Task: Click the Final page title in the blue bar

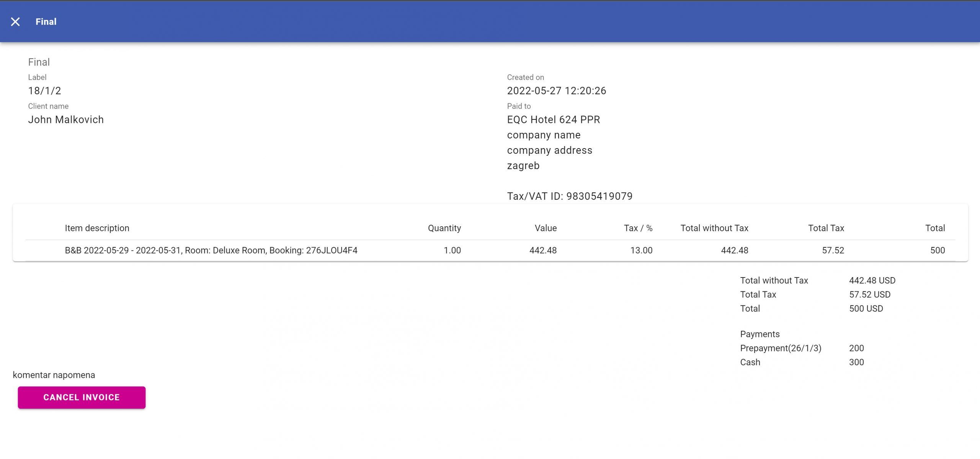Action: (46, 21)
